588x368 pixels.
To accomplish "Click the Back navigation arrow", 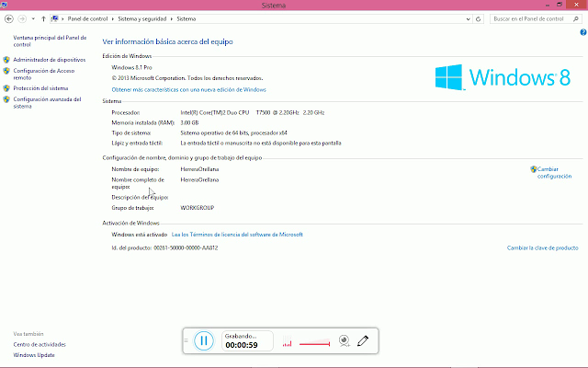I will pyautogui.click(x=9, y=18).
